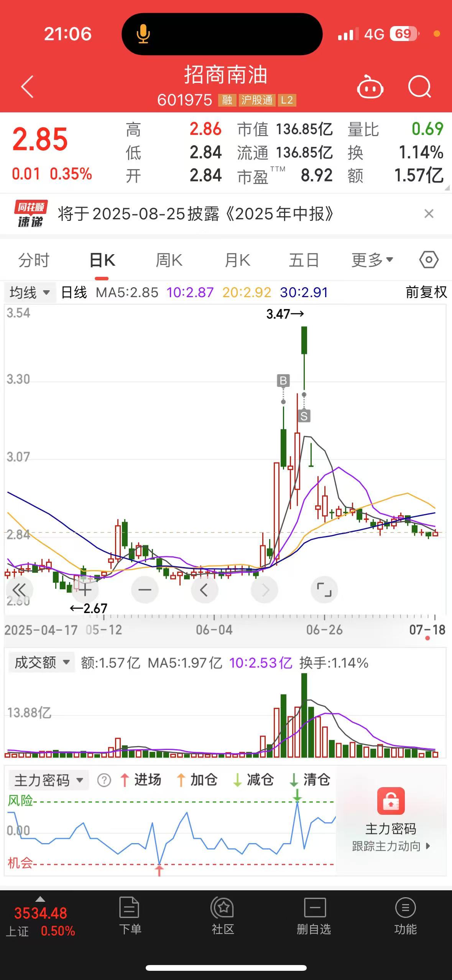Switch to 五日 tab
This screenshot has width=452, height=980.
pos(304,260)
